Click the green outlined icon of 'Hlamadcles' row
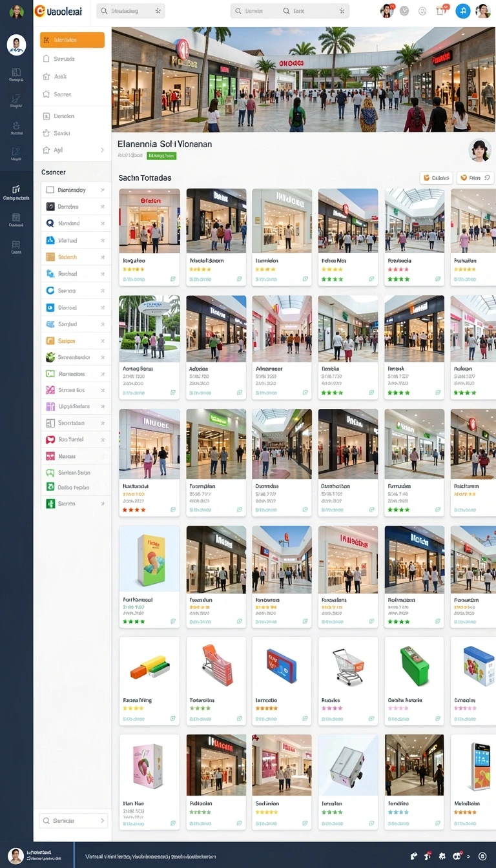The width and height of the screenshot is (496, 868). point(50,374)
